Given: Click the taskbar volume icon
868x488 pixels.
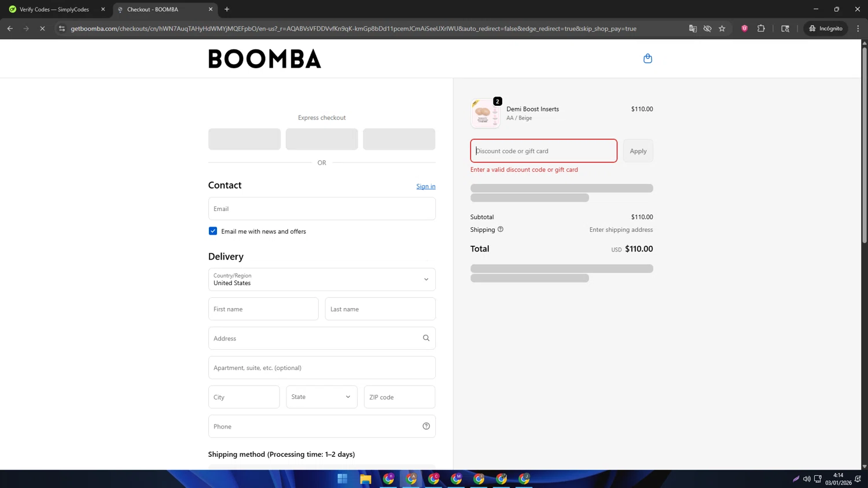Looking at the screenshot, I should coord(807,479).
